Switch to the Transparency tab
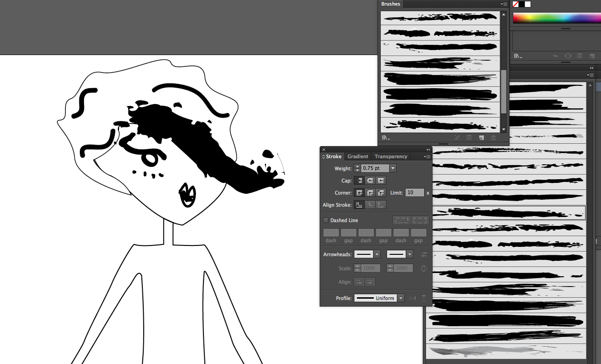The height and width of the screenshot is (364, 601). click(391, 156)
